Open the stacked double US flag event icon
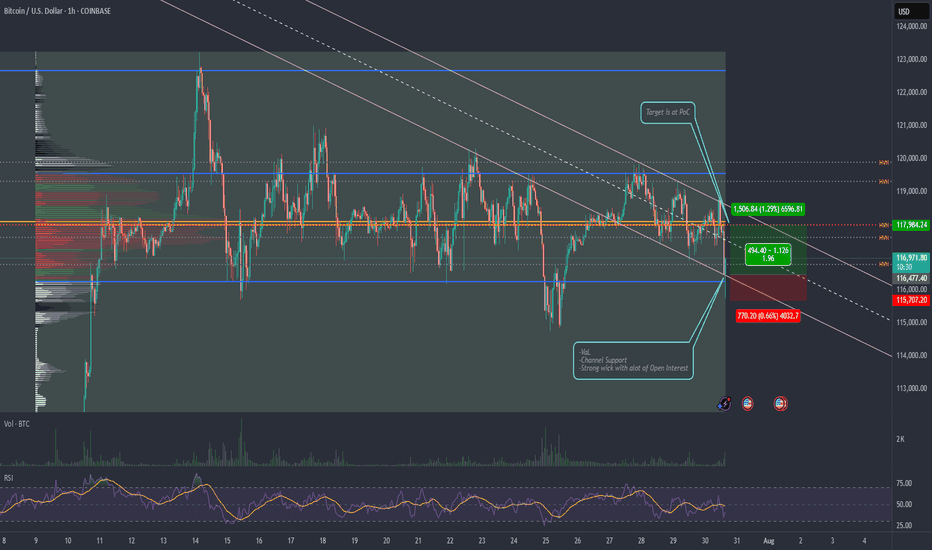This screenshot has width=932, height=550. 780,404
